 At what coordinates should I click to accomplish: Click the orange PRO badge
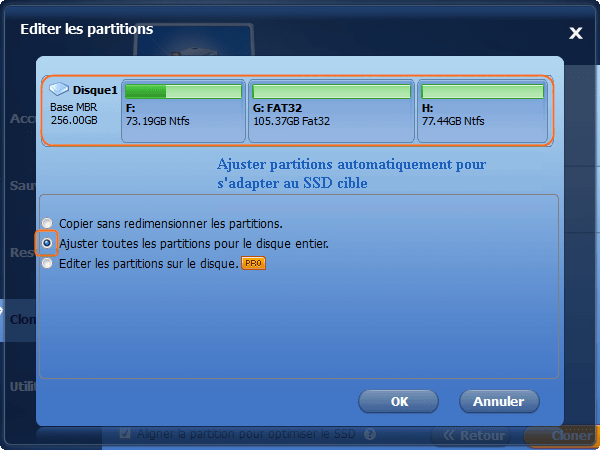253,264
